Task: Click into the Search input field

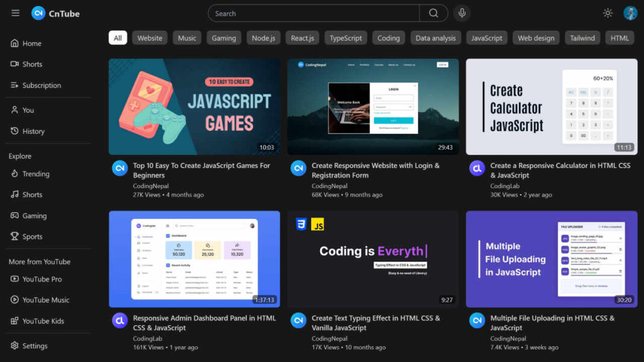Action: 314,13
